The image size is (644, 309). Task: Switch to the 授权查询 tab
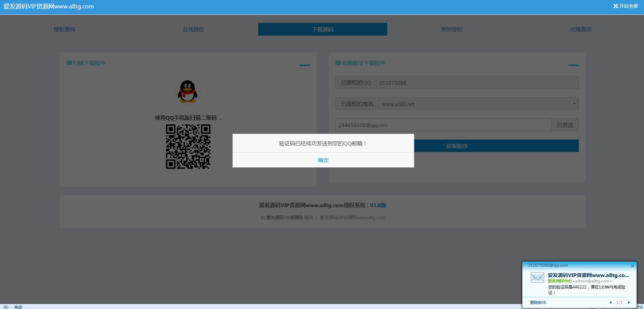tap(65, 30)
